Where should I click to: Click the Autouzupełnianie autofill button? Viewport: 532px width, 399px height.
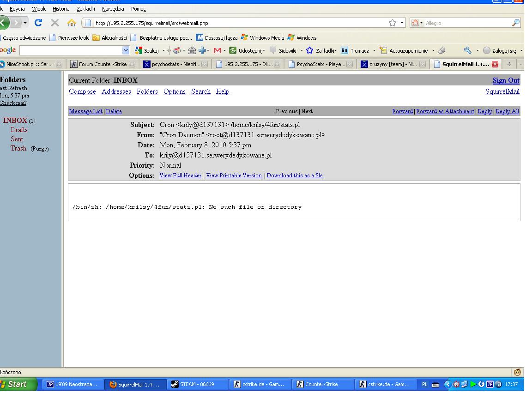pyautogui.click(x=404, y=50)
